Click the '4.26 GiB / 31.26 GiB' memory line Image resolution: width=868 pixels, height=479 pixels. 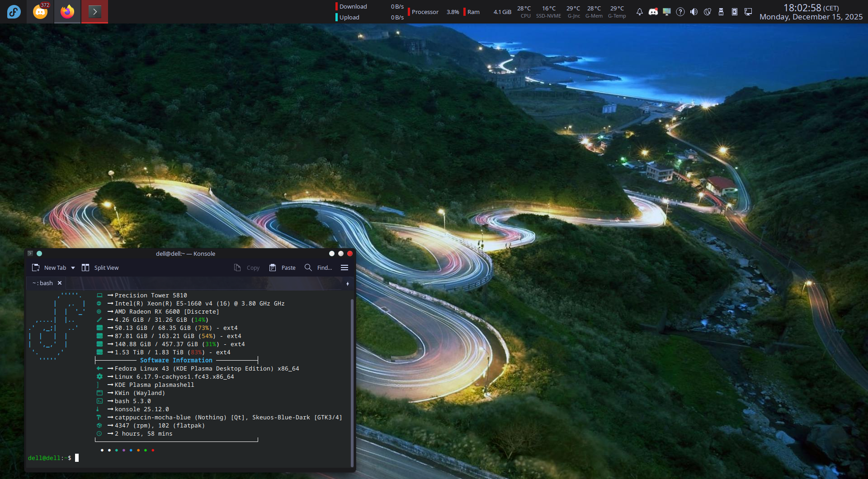point(162,319)
